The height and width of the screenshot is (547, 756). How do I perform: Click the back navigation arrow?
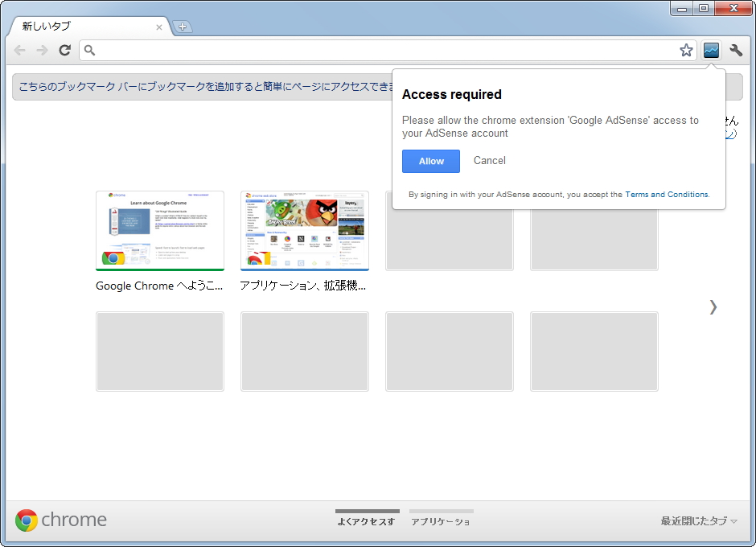pyautogui.click(x=19, y=50)
